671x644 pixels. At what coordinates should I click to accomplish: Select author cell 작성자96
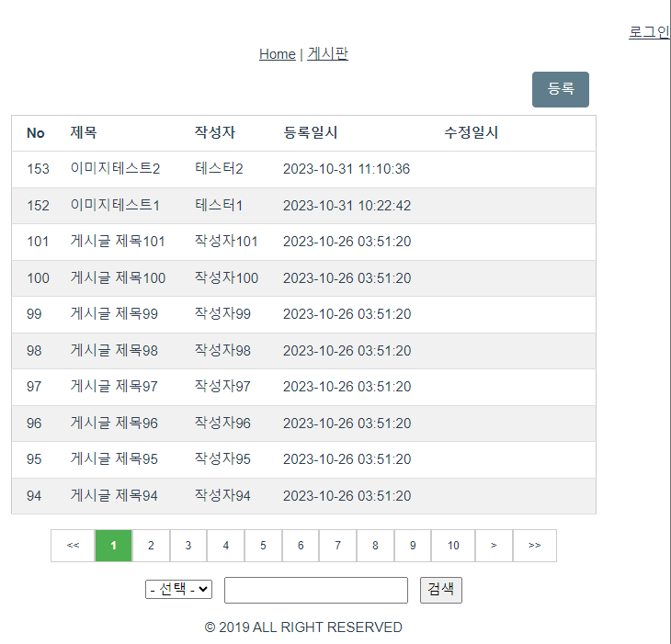tap(222, 424)
